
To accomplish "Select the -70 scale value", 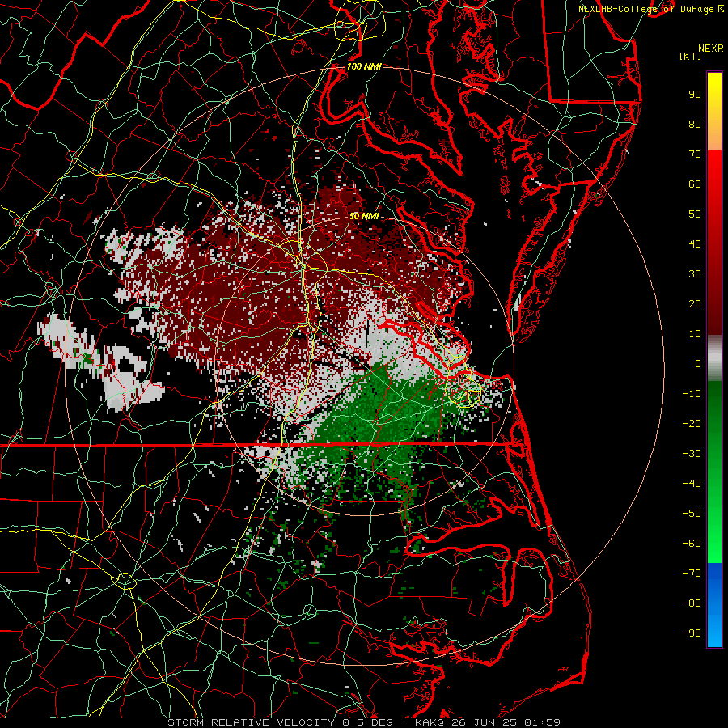I will click(692, 574).
